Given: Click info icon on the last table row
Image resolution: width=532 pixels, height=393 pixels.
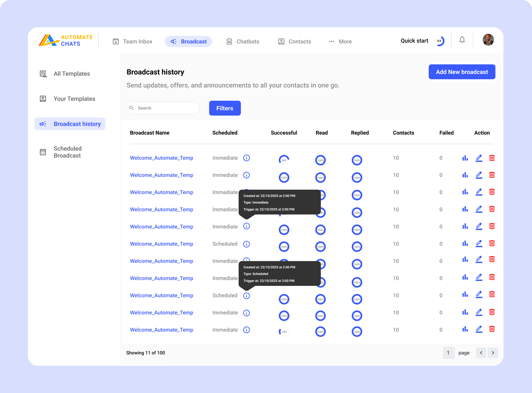Looking at the screenshot, I should (x=246, y=330).
